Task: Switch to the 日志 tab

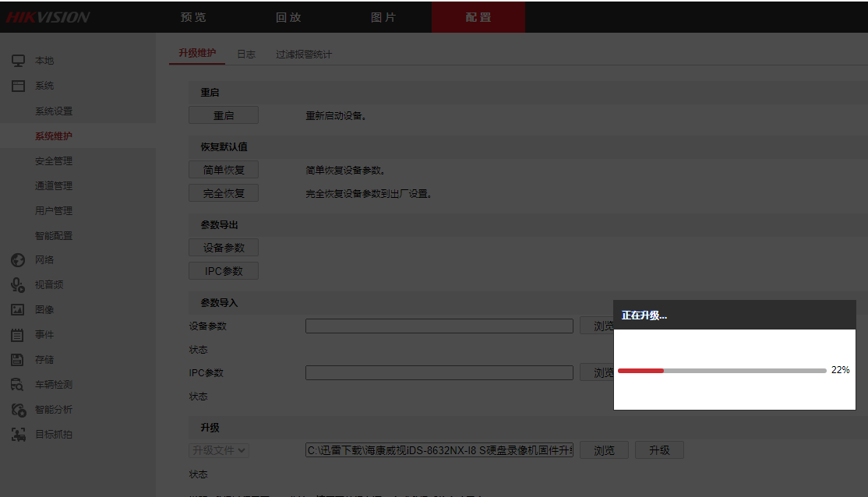Action: click(246, 55)
